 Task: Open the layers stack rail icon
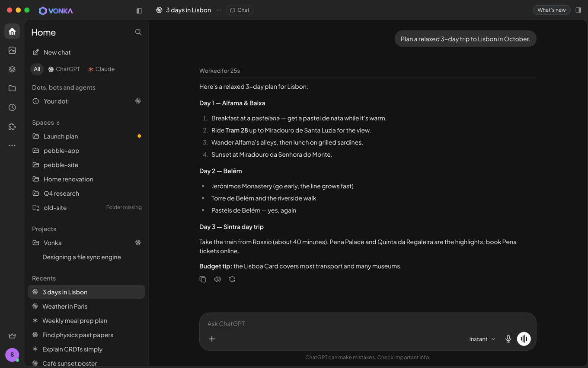pyautogui.click(x=12, y=69)
